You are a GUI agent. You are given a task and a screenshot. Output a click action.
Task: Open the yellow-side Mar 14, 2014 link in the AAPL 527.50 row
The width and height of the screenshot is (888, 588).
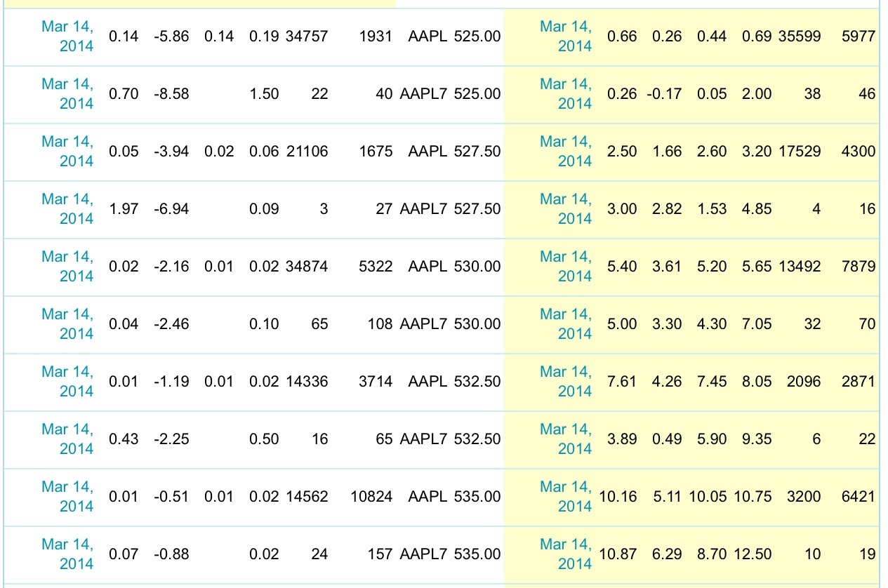566,152
